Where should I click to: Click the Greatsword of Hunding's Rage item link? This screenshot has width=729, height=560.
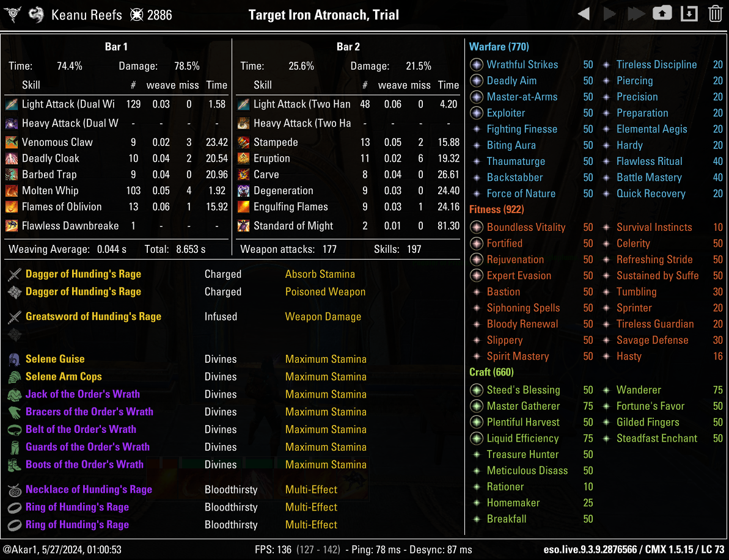click(x=93, y=316)
